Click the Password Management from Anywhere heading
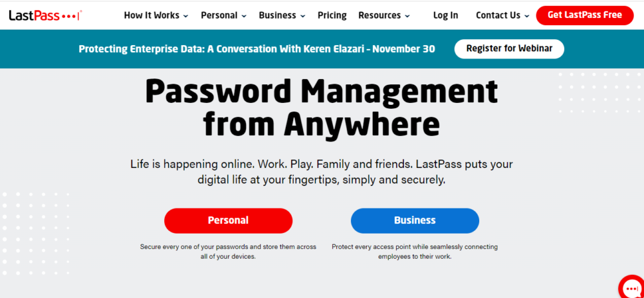This screenshot has width=644, height=298. coord(321,107)
